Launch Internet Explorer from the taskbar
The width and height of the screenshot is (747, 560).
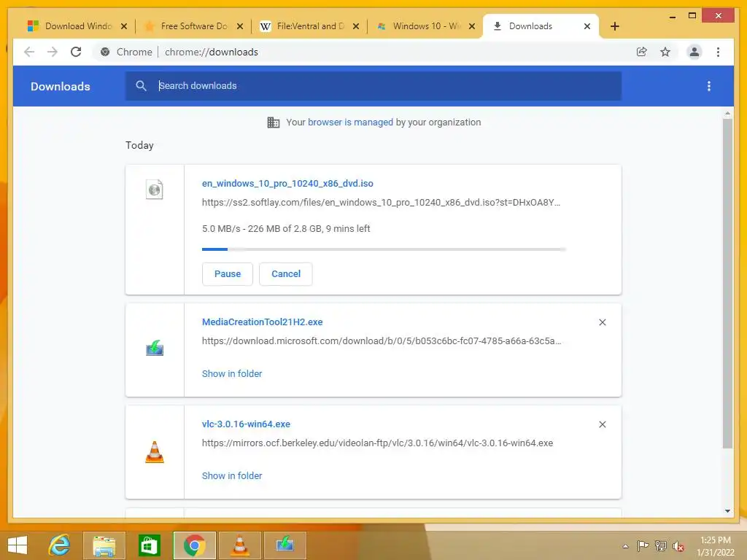60,545
